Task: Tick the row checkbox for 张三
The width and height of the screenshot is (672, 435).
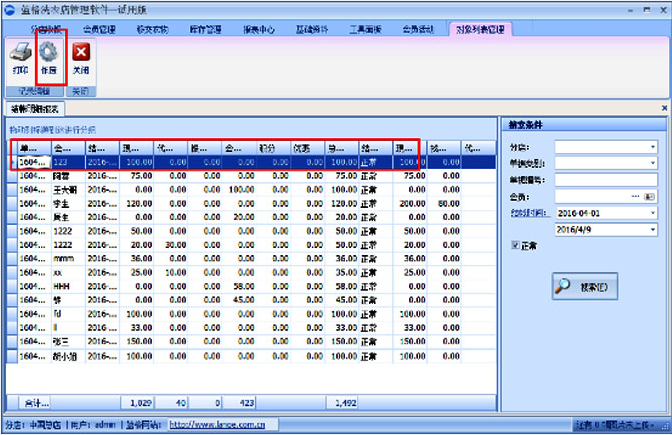Action: tap(11, 340)
